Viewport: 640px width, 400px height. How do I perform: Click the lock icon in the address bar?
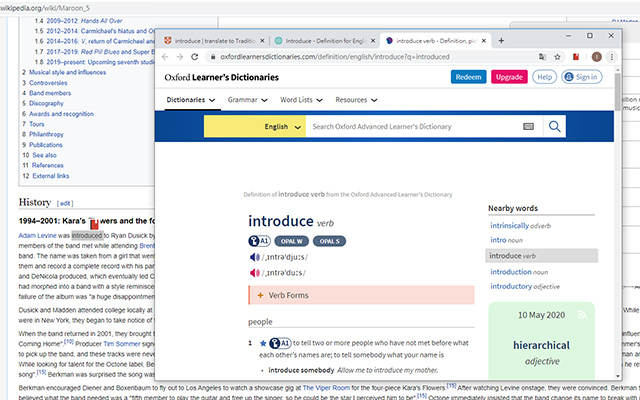(213, 57)
